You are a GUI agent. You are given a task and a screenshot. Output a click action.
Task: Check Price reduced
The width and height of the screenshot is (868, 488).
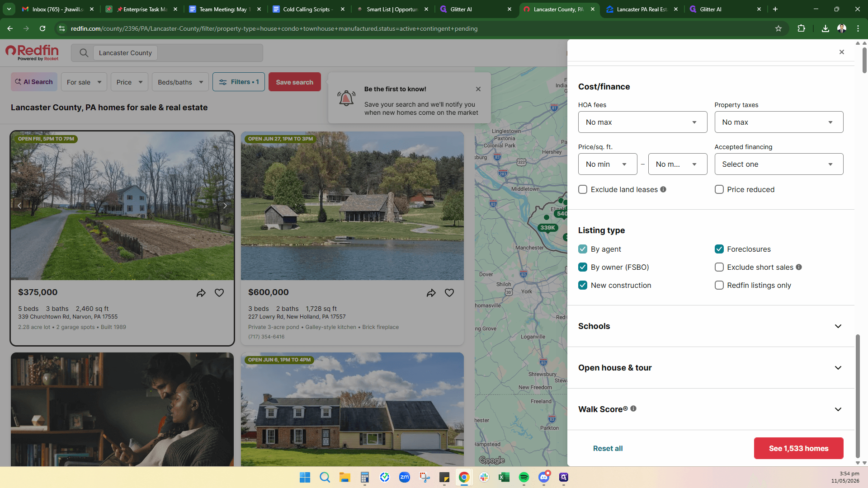coord(719,189)
